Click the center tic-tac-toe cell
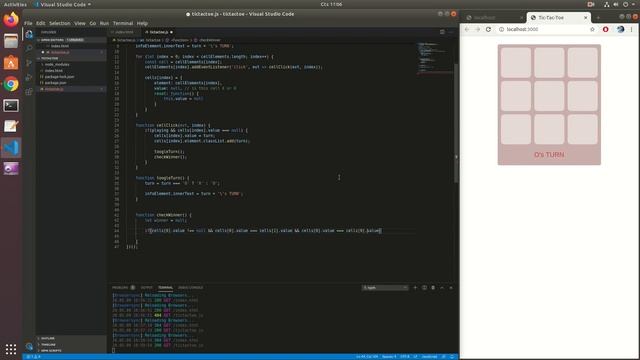The height and width of the screenshot is (360, 640). [549, 96]
